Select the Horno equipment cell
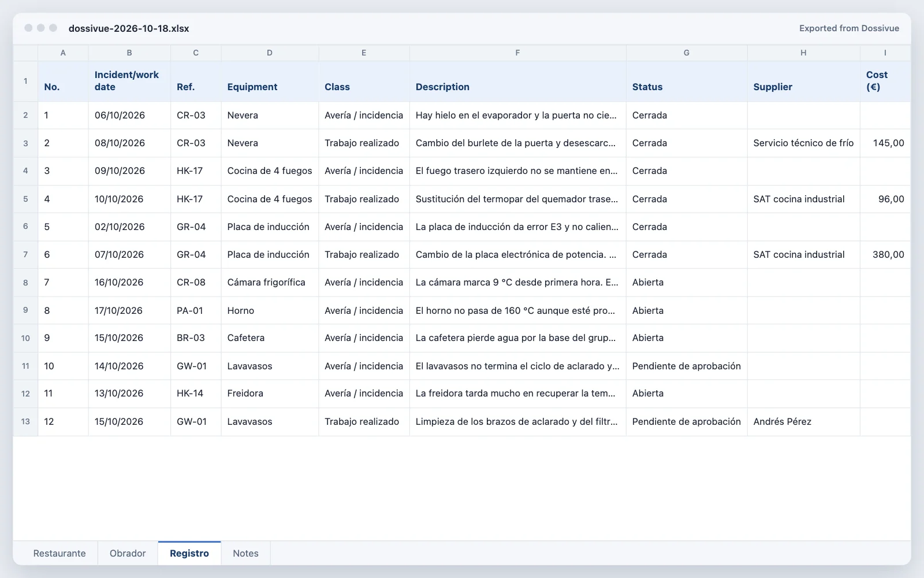Image resolution: width=924 pixels, height=578 pixels. [x=270, y=311]
